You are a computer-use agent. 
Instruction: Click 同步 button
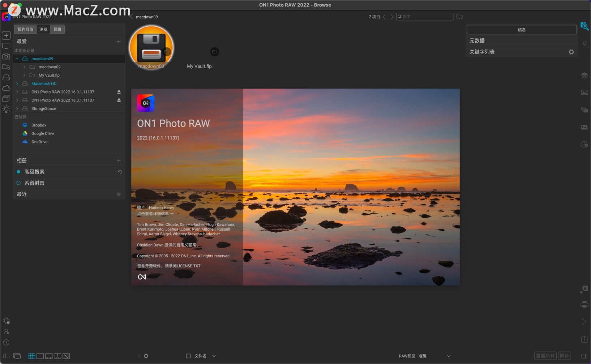tap(564, 356)
